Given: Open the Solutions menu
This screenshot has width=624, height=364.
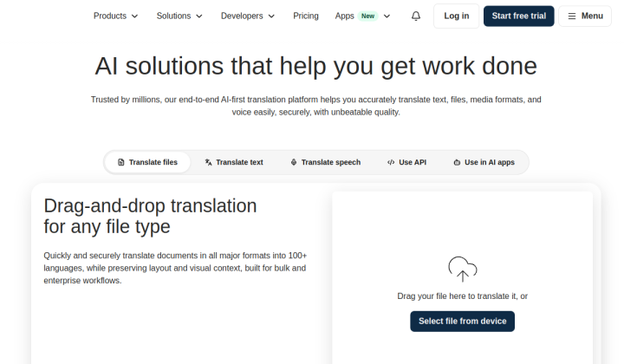Looking at the screenshot, I should [x=179, y=16].
